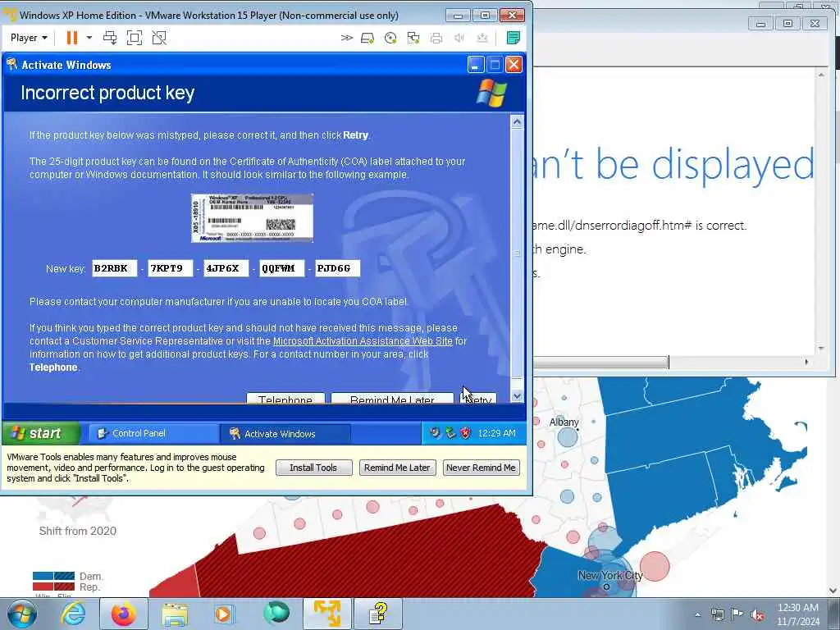Open Action Center flag icon
The image size is (840, 630).
pyautogui.click(x=737, y=614)
